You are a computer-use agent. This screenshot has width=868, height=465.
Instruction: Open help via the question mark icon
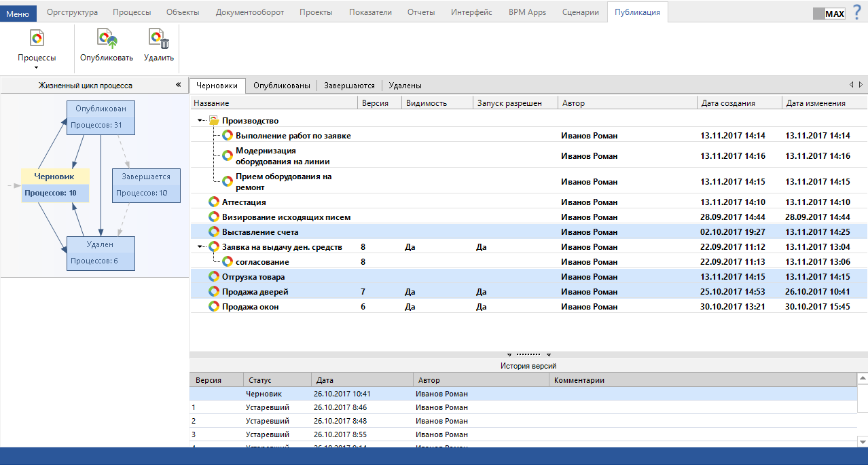[x=856, y=12]
